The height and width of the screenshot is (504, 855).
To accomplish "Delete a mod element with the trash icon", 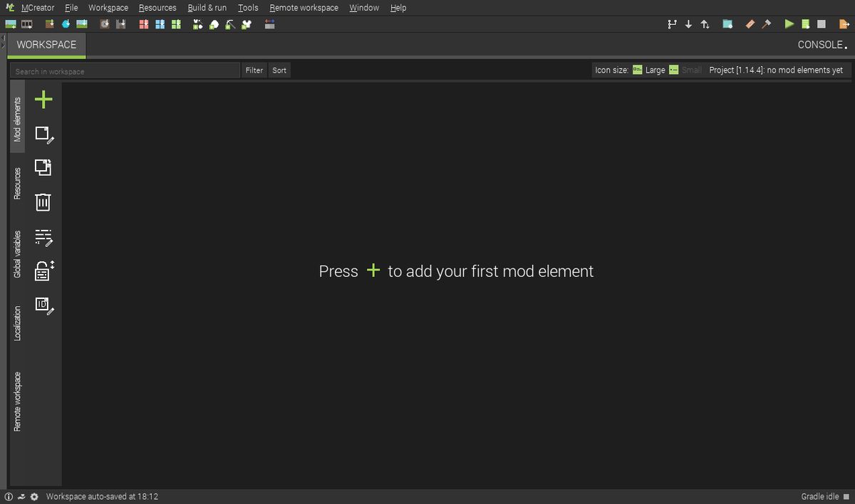I will coord(43,202).
